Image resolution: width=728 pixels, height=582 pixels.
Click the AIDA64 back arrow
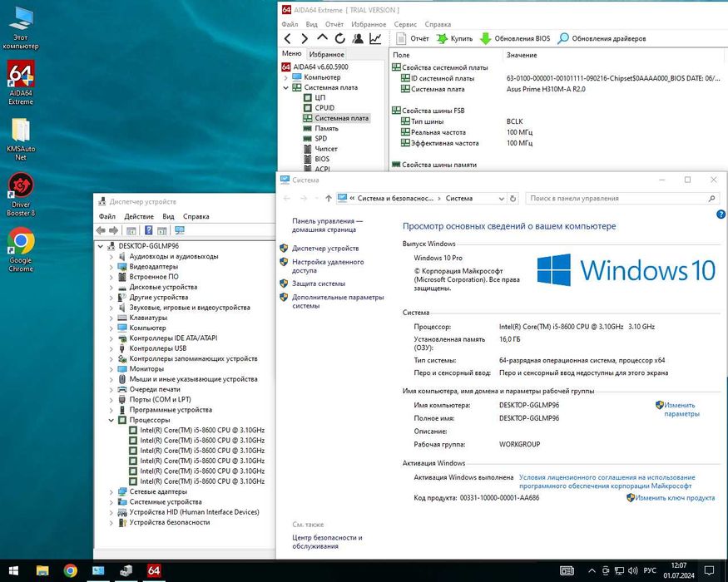[x=287, y=38]
